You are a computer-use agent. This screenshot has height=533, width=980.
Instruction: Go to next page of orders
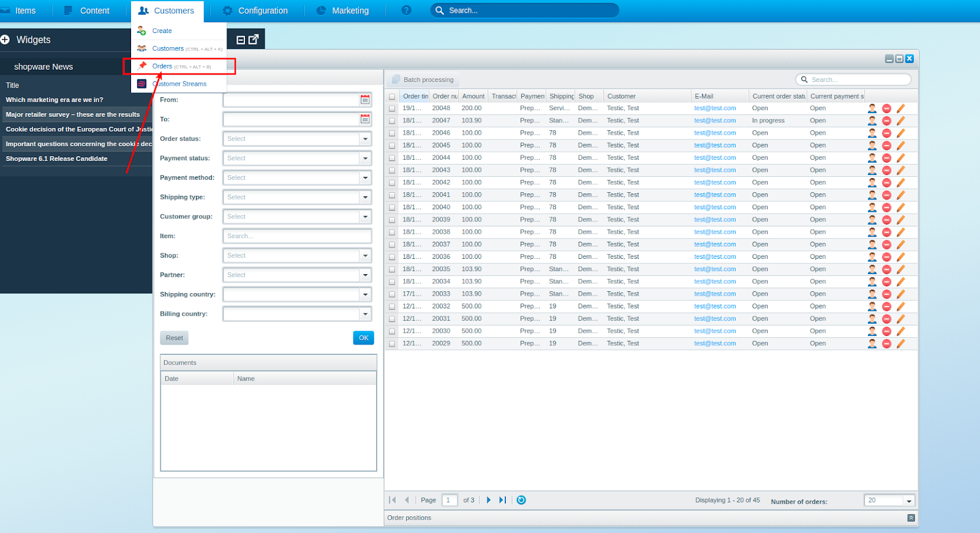click(489, 500)
